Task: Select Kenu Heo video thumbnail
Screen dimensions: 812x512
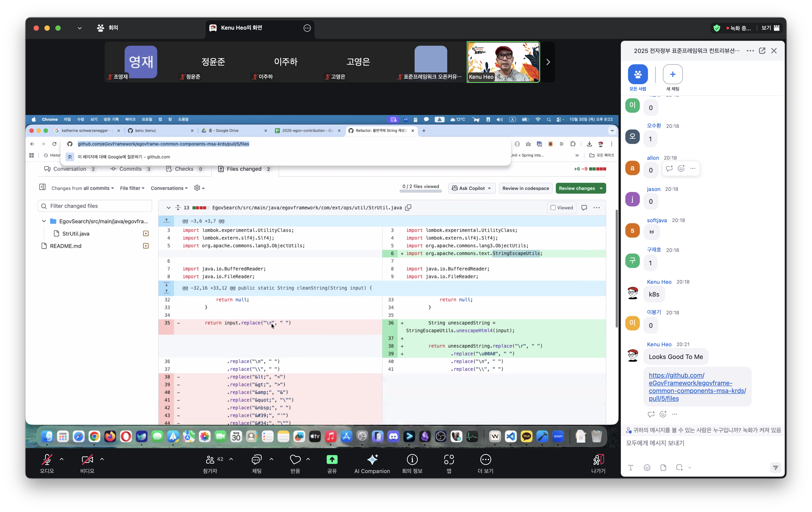Action: click(x=503, y=62)
